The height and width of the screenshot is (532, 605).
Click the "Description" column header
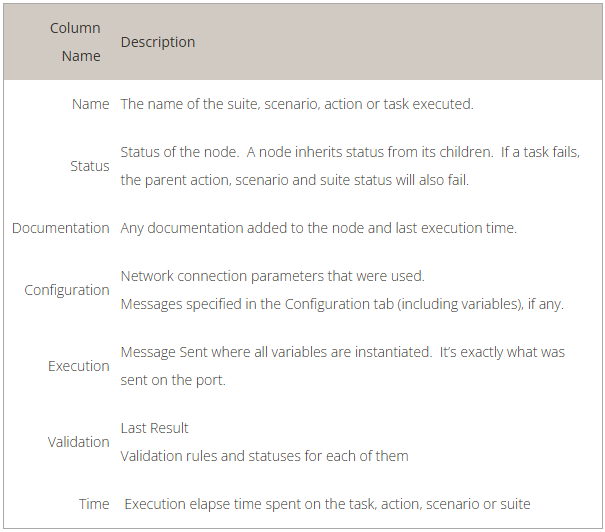[x=158, y=42]
